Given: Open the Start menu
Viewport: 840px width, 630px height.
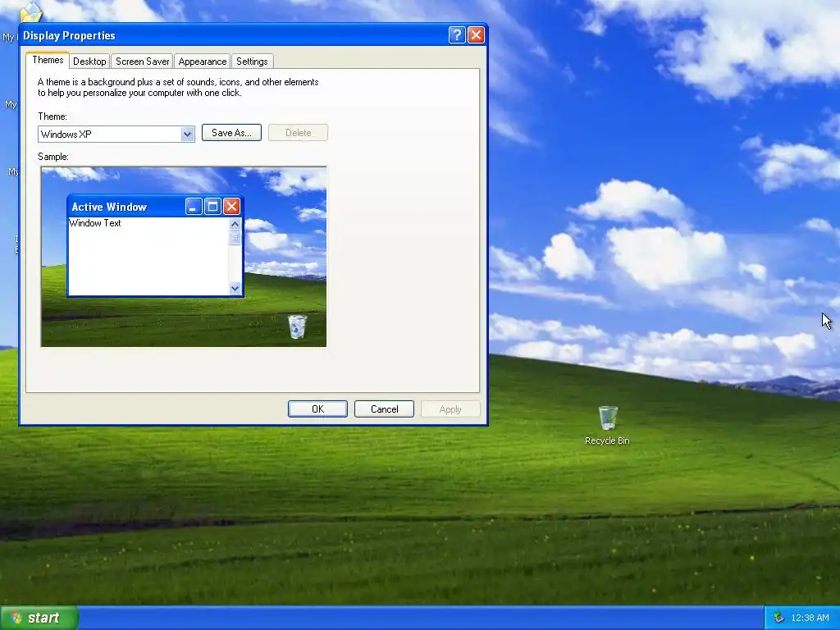Looking at the screenshot, I should pos(39,618).
